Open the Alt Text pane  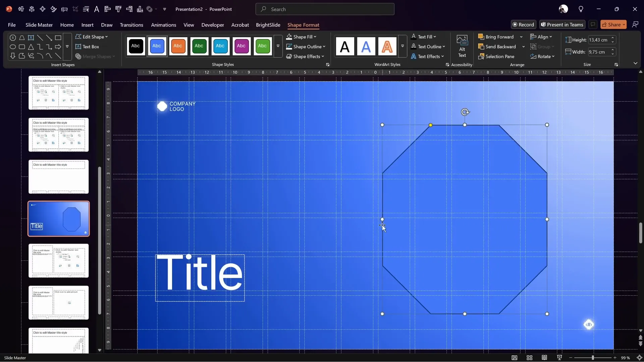coord(462,47)
